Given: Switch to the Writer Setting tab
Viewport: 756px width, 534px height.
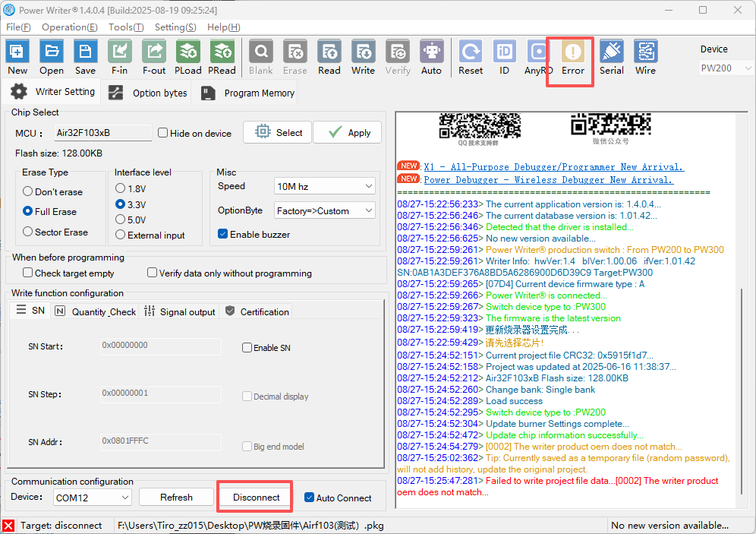Looking at the screenshot, I should coord(52,91).
